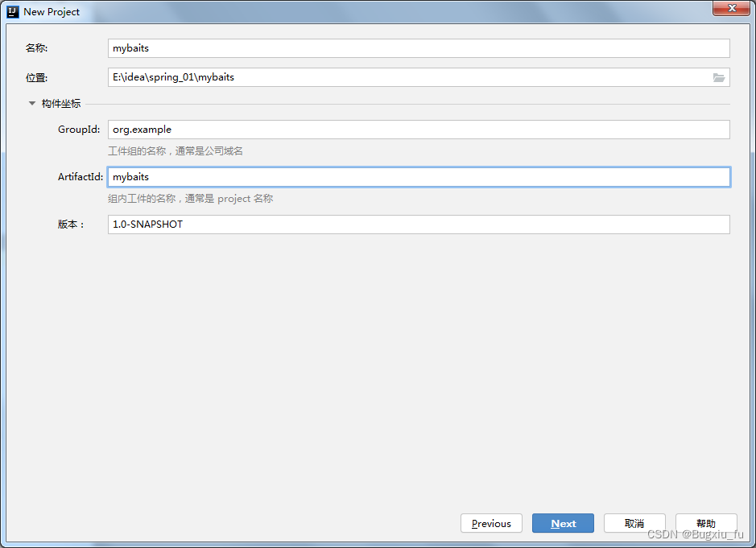The width and height of the screenshot is (756, 548).
Task: Click the 位置 path input field
Action: pos(419,77)
